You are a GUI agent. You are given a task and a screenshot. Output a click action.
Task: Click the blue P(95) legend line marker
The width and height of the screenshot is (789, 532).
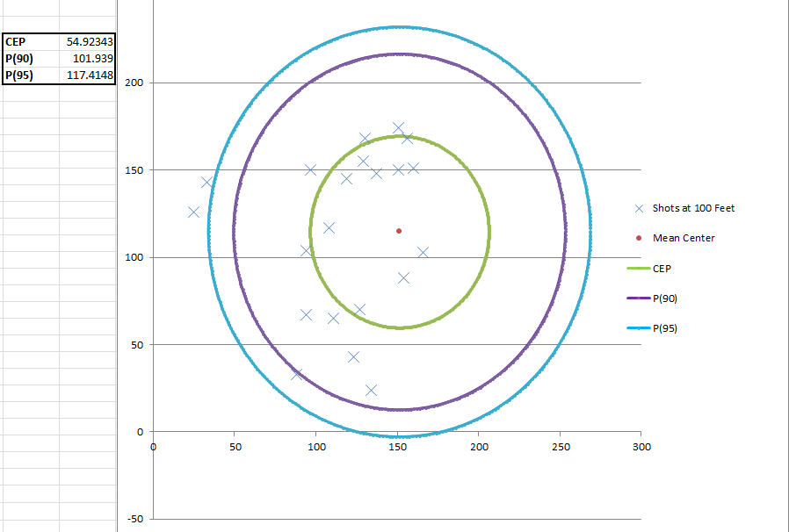tap(639, 328)
